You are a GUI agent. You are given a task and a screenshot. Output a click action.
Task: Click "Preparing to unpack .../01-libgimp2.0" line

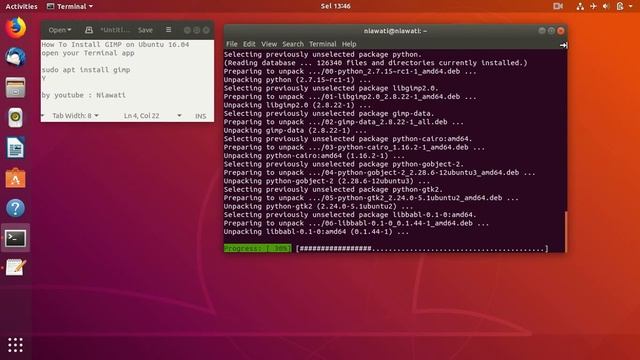tap(350, 97)
